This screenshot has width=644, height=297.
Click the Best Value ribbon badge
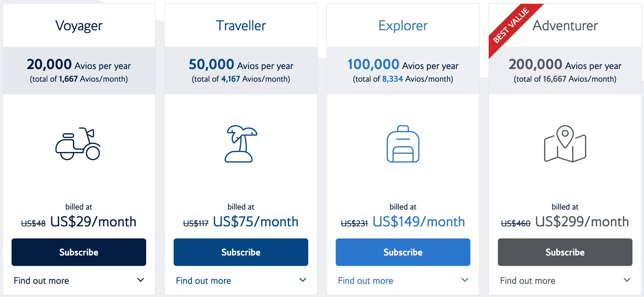click(x=511, y=26)
